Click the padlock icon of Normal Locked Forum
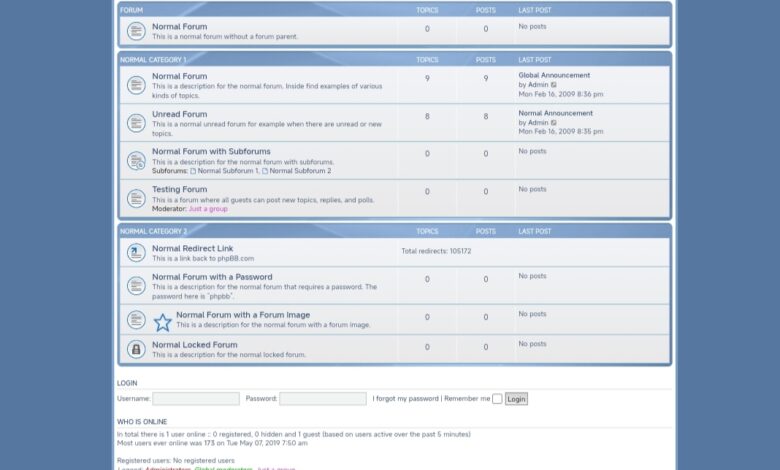 pyautogui.click(x=136, y=349)
